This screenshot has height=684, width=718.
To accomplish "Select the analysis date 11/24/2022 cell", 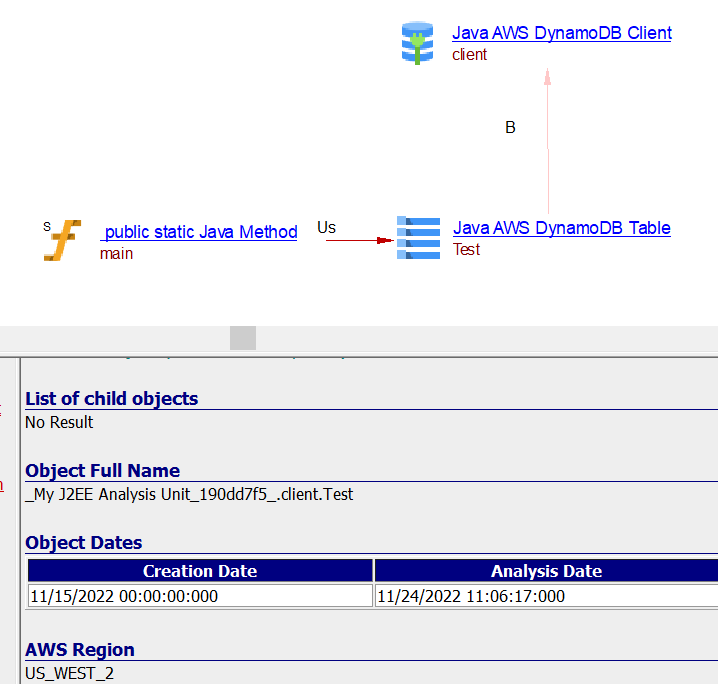I will [546, 596].
